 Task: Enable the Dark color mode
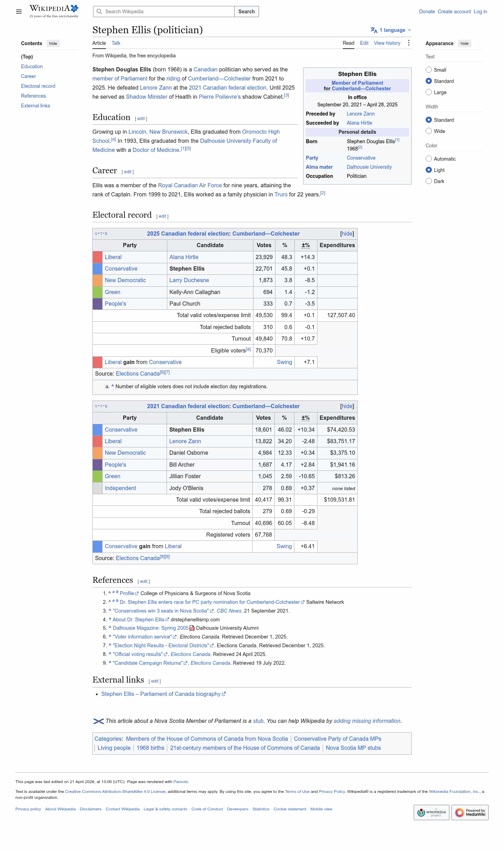pyautogui.click(x=428, y=181)
